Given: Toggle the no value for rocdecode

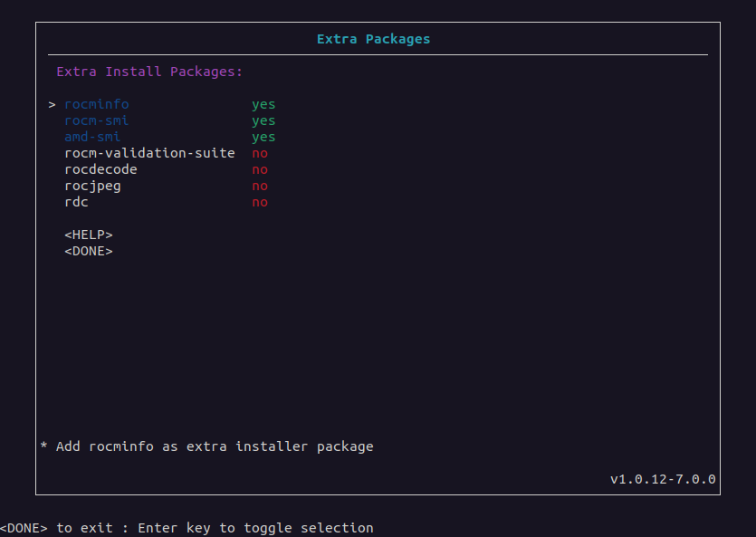Looking at the screenshot, I should point(260,169).
